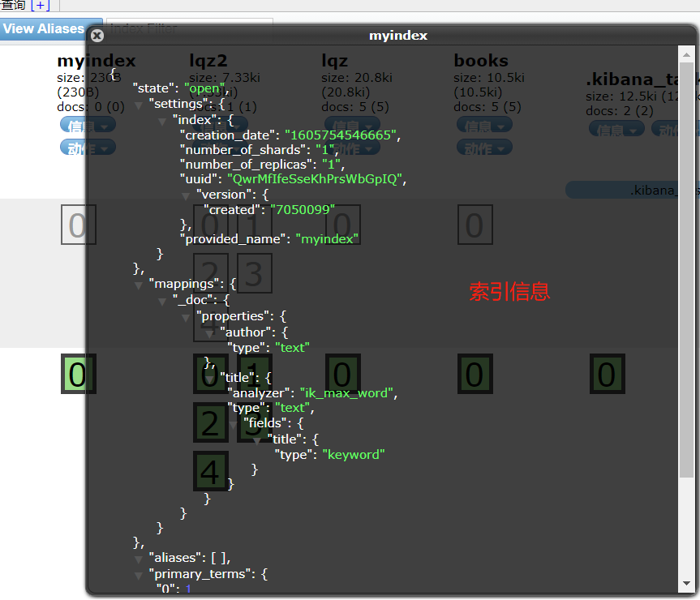Select the 查询 tab
700x600 pixels.
[14, 6]
